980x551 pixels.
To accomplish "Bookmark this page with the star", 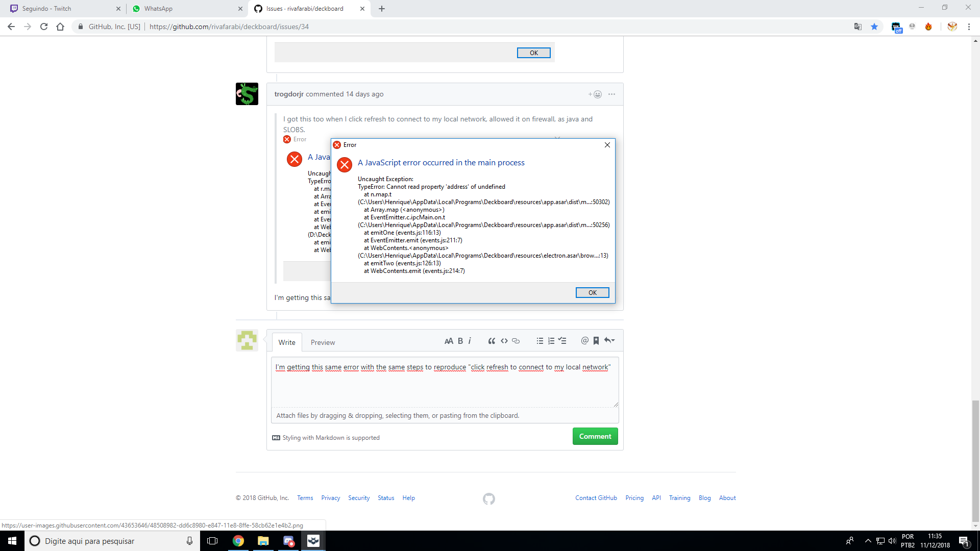I will 875,26.
